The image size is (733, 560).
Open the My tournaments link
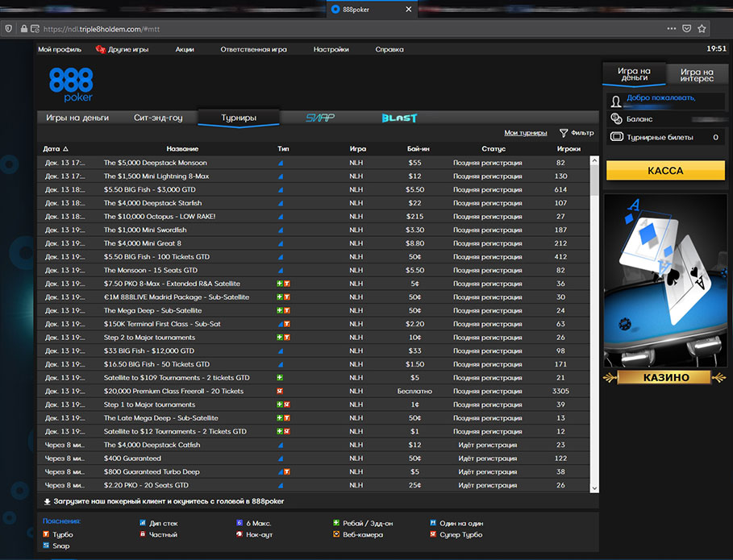(526, 133)
